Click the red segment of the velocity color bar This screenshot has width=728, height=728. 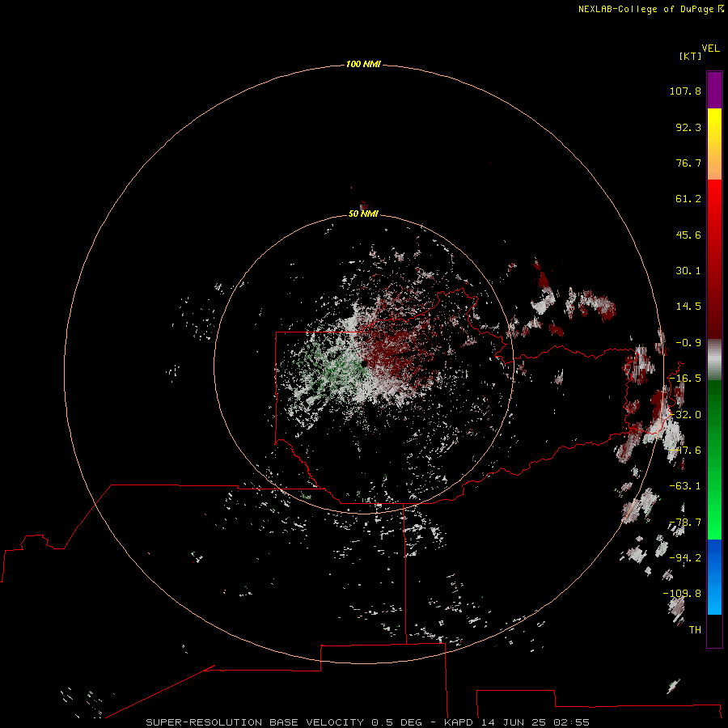click(x=714, y=259)
